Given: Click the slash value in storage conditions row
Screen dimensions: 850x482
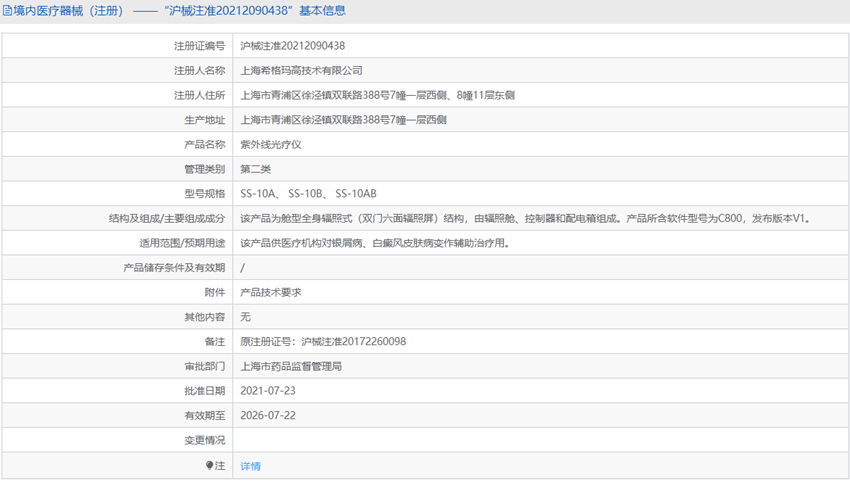Looking at the screenshot, I should 242,268.
